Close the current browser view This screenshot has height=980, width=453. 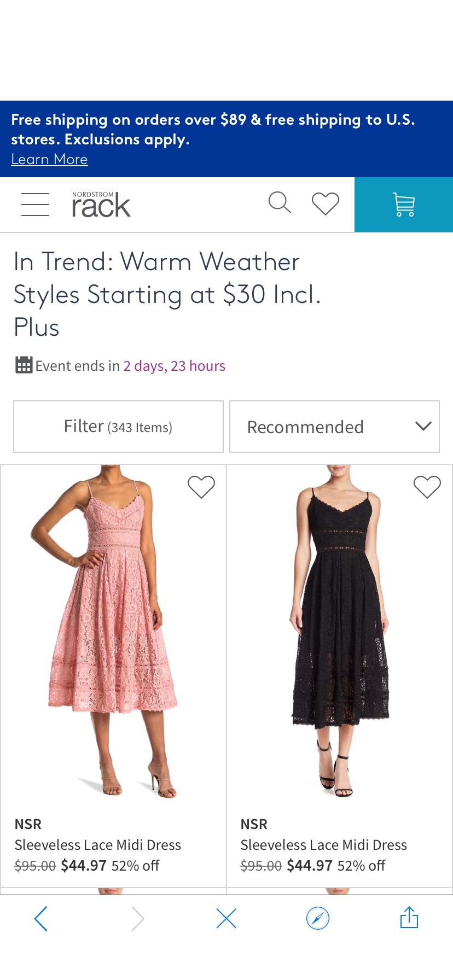pos(226,919)
